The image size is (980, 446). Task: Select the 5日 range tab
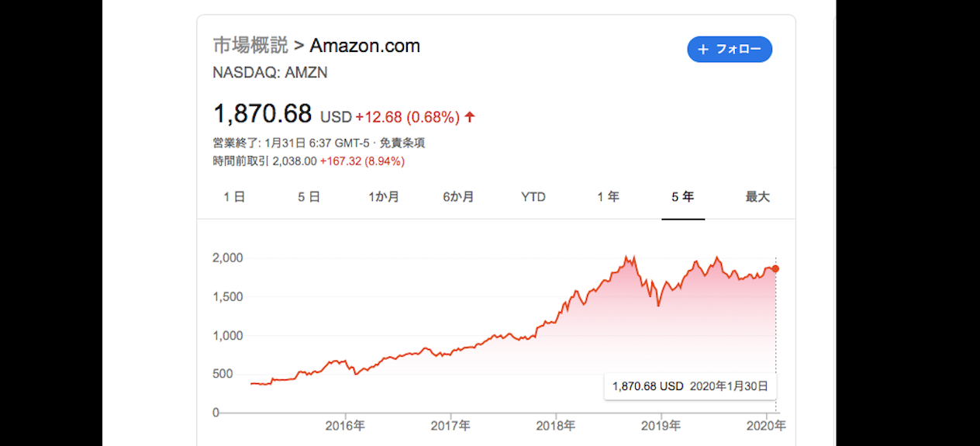pos(309,197)
